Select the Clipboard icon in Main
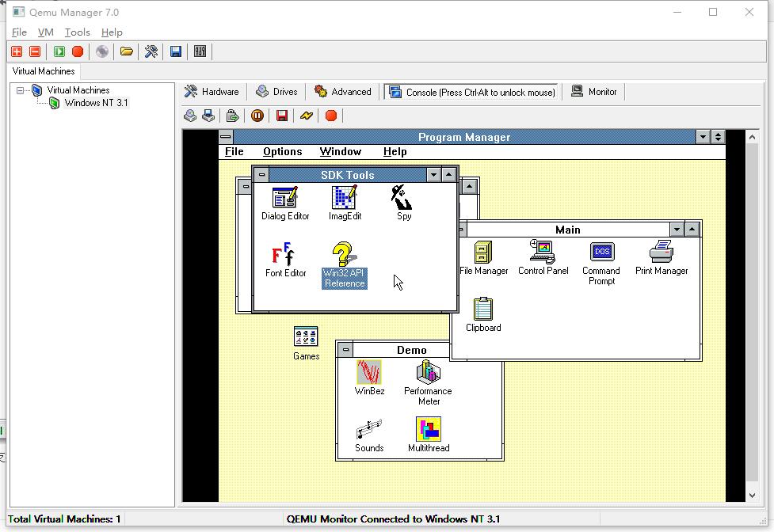 click(x=482, y=315)
